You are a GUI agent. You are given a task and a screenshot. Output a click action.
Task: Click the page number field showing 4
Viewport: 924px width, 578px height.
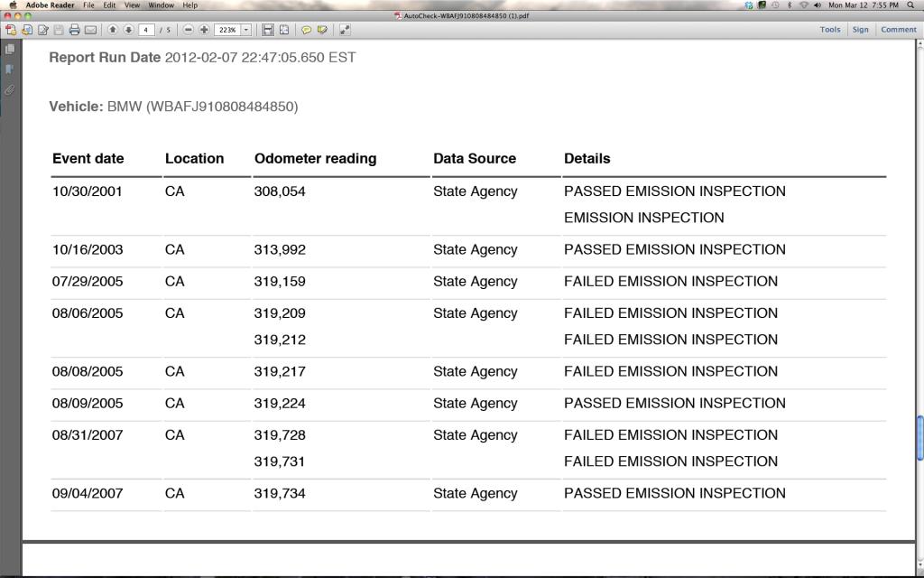(146, 30)
